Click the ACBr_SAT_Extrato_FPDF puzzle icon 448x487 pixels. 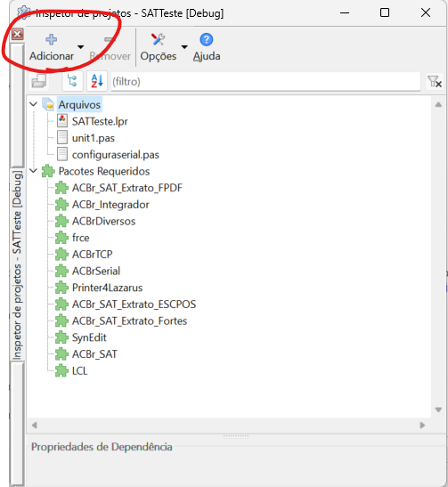pos(61,188)
